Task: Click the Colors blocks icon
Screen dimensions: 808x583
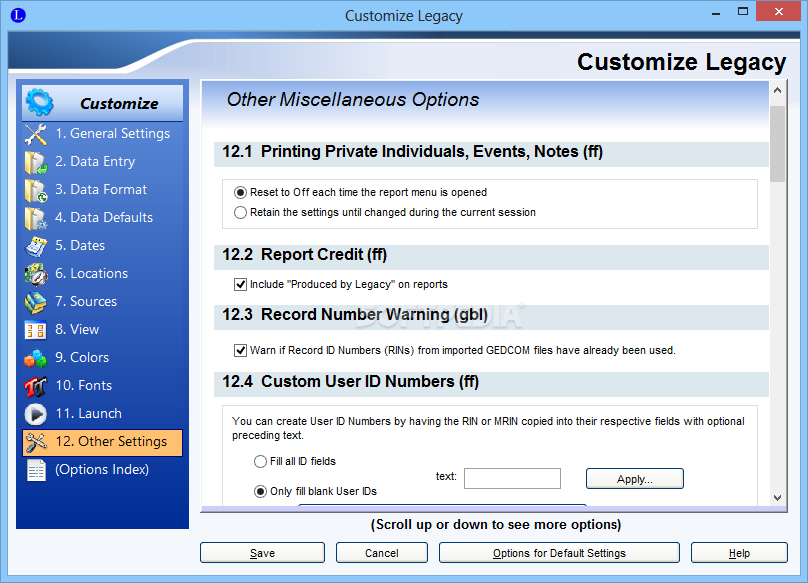Action: click(36, 358)
